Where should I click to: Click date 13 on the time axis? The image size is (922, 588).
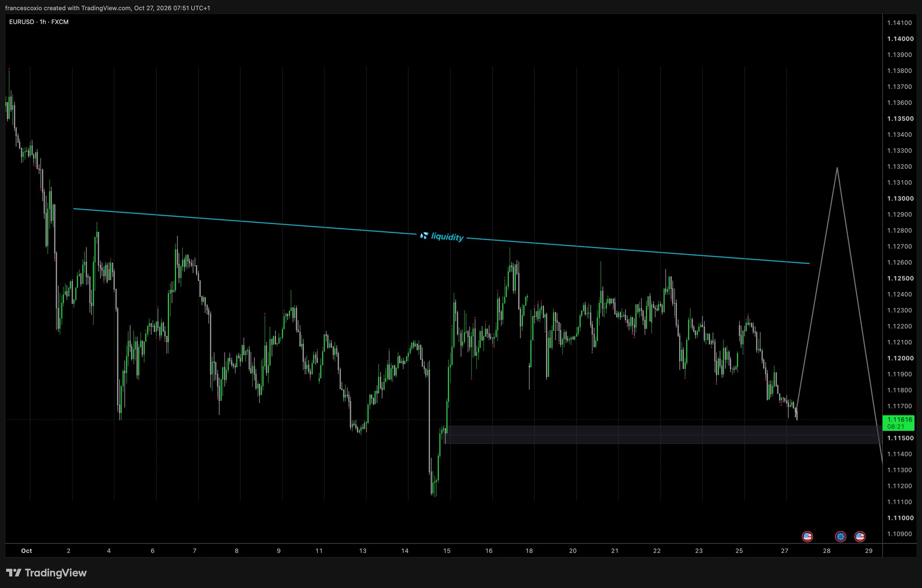[x=363, y=551]
